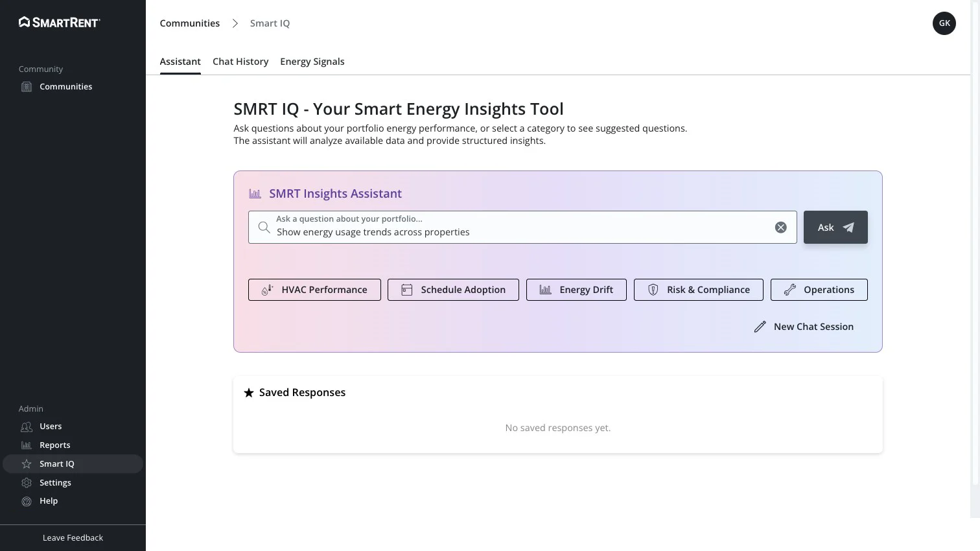The height and width of the screenshot is (551, 980).
Task: Open Risk & Compliance suggested questions
Action: coord(699,290)
